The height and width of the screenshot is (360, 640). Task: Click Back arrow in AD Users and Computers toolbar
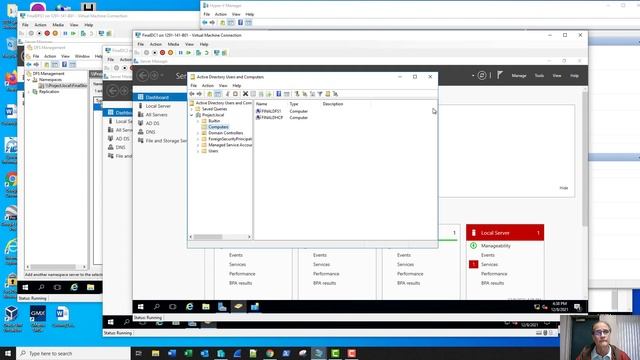(192, 94)
